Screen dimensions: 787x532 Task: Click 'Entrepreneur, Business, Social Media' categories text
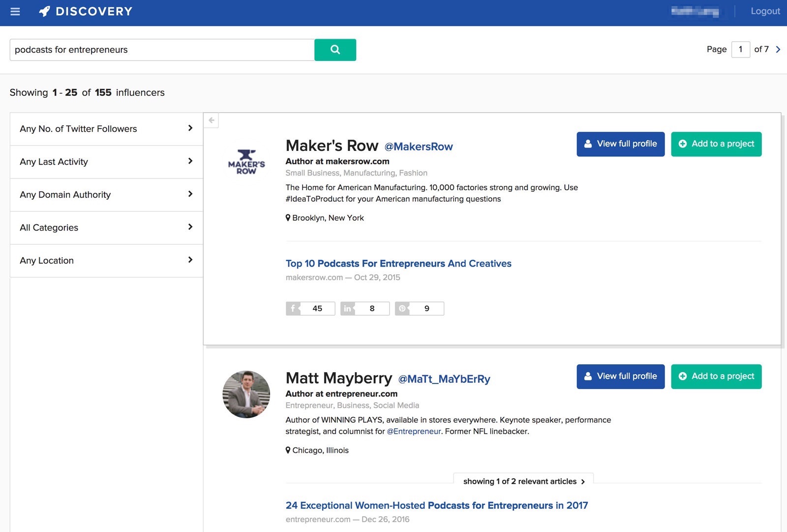tap(352, 406)
